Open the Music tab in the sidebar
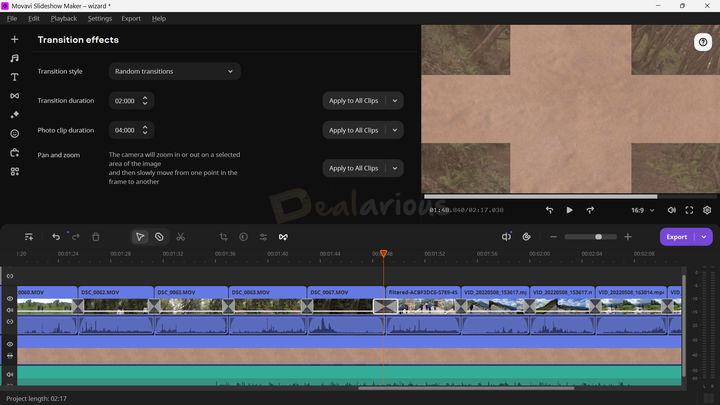The image size is (720, 405). pos(15,58)
